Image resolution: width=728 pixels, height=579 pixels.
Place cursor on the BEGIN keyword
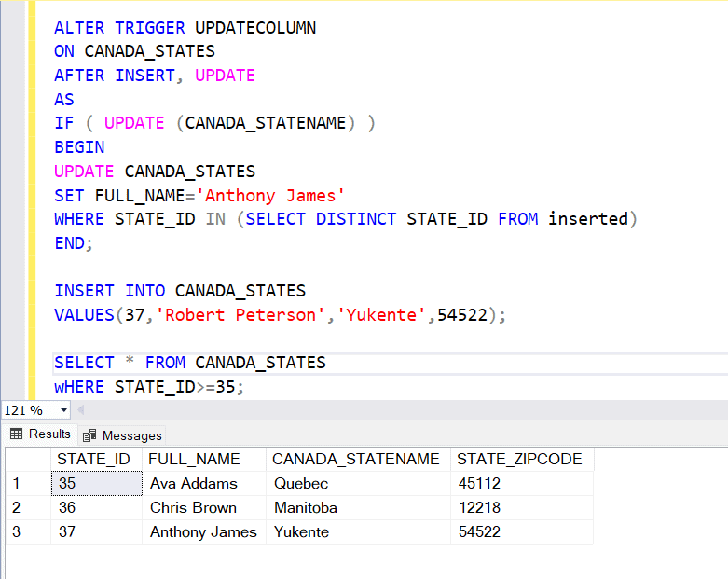(x=79, y=147)
